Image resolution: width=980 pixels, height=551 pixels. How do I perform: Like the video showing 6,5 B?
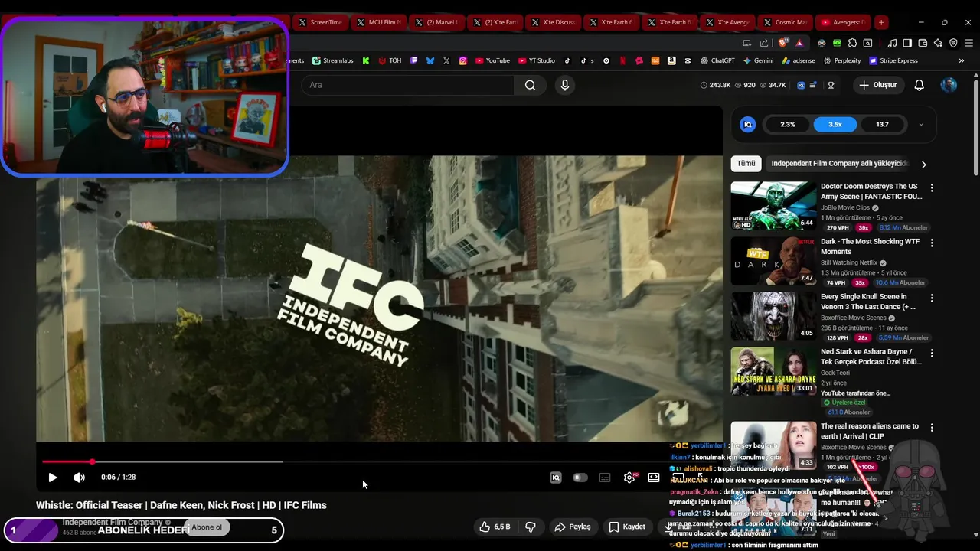click(494, 527)
